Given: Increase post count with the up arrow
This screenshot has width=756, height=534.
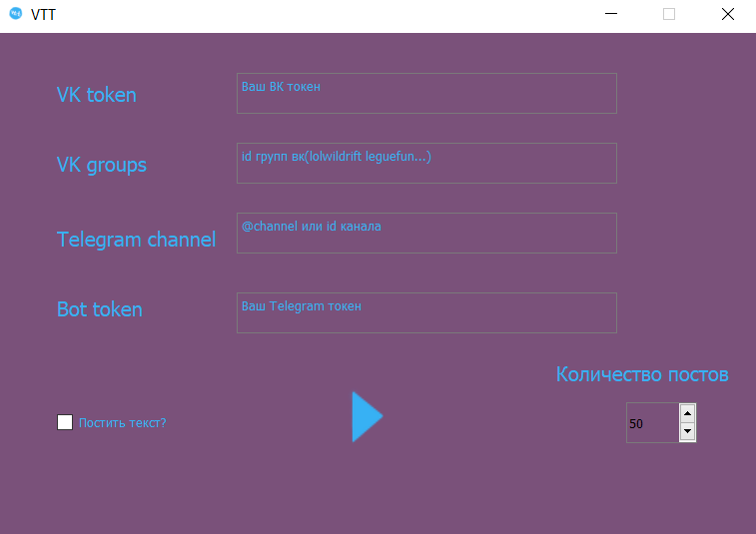Looking at the screenshot, I should point(687,413).
